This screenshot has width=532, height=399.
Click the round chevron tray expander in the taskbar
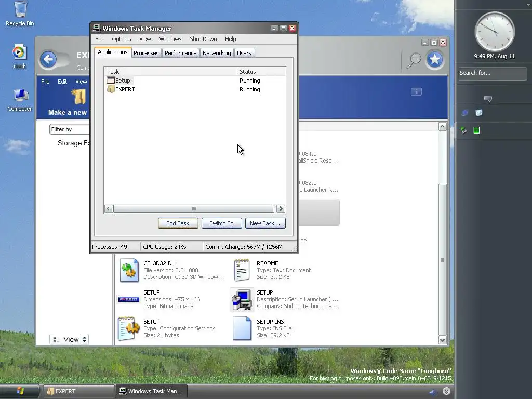pos(446,391)
